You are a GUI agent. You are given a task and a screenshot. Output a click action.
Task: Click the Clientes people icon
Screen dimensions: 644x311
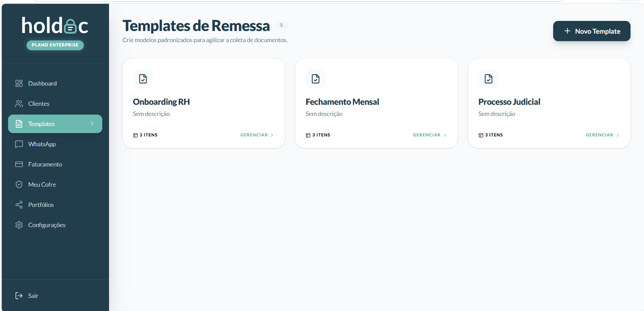coord(19,104)
